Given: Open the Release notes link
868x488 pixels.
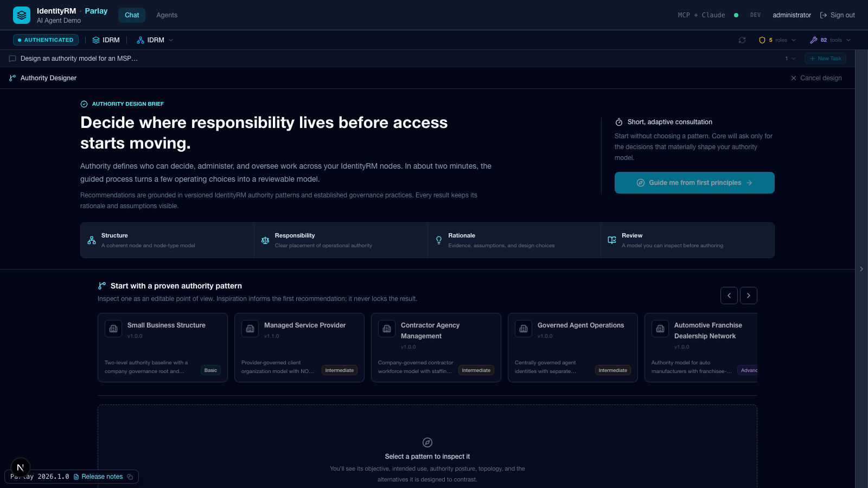Looking at the screenshot, I should (x=98, y=477).
